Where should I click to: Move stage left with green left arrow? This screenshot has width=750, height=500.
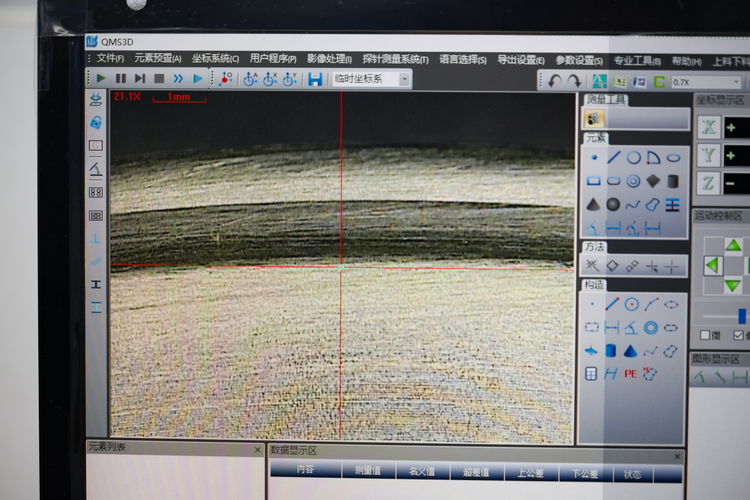(x=713, y=265)
